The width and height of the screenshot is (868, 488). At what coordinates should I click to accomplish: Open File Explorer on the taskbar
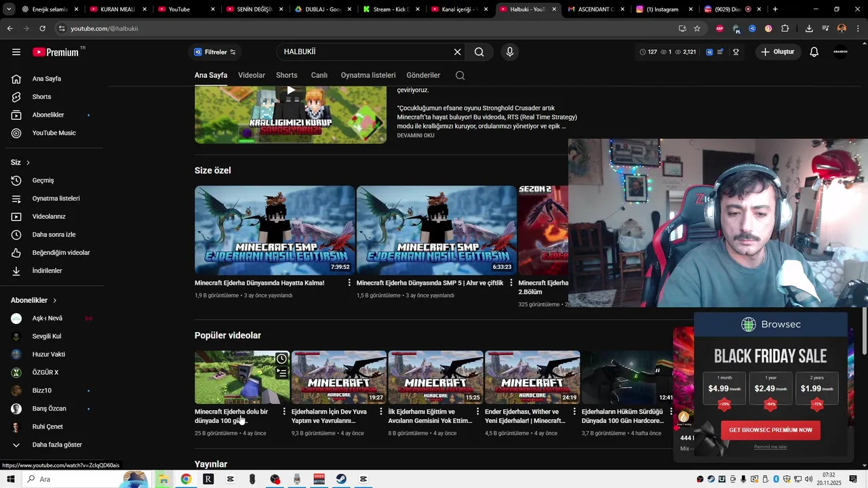coord(163,479)
